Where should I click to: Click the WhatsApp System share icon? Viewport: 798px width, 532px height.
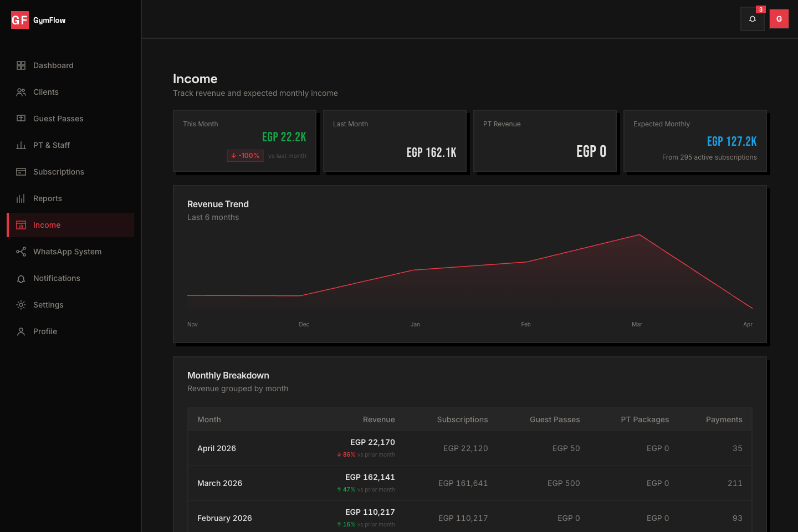(21, 252)
